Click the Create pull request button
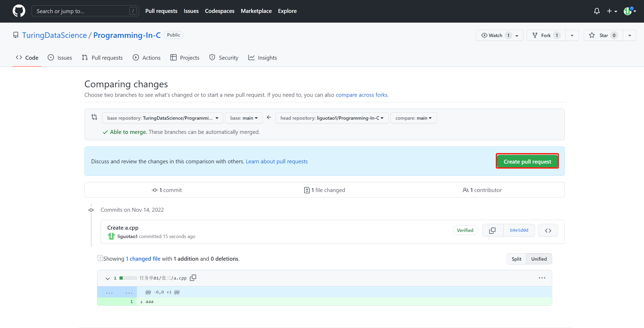The width and height of the screenshot is (644, 328). coord(527,161)
